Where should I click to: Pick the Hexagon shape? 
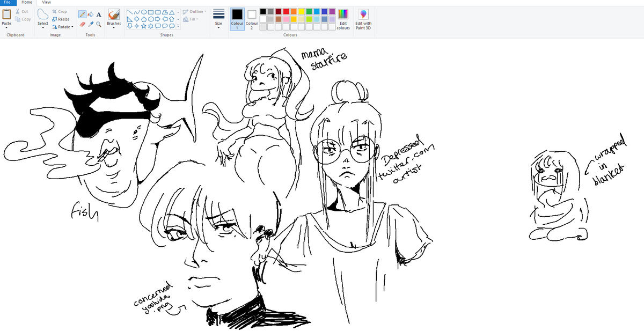[151, 19]
